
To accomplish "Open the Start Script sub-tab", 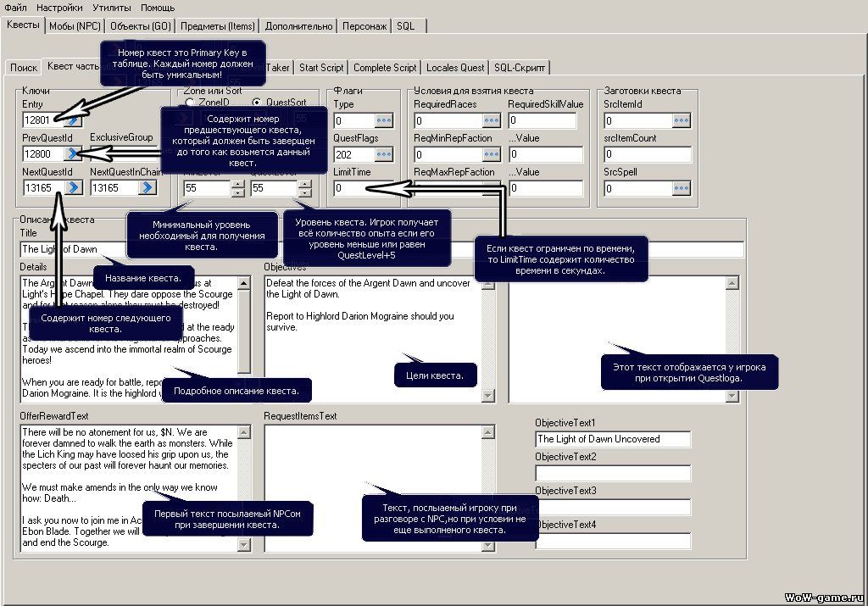I will point(321,68).
